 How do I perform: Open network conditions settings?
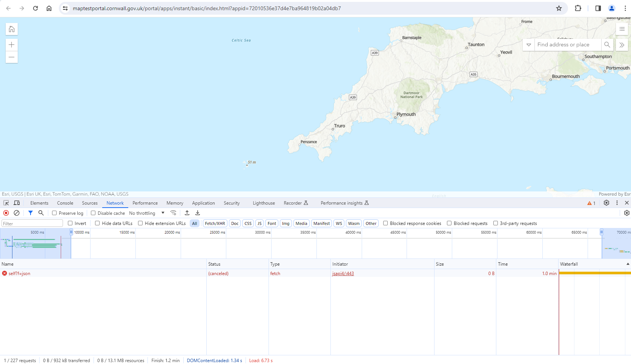click(x=173, y=213)
